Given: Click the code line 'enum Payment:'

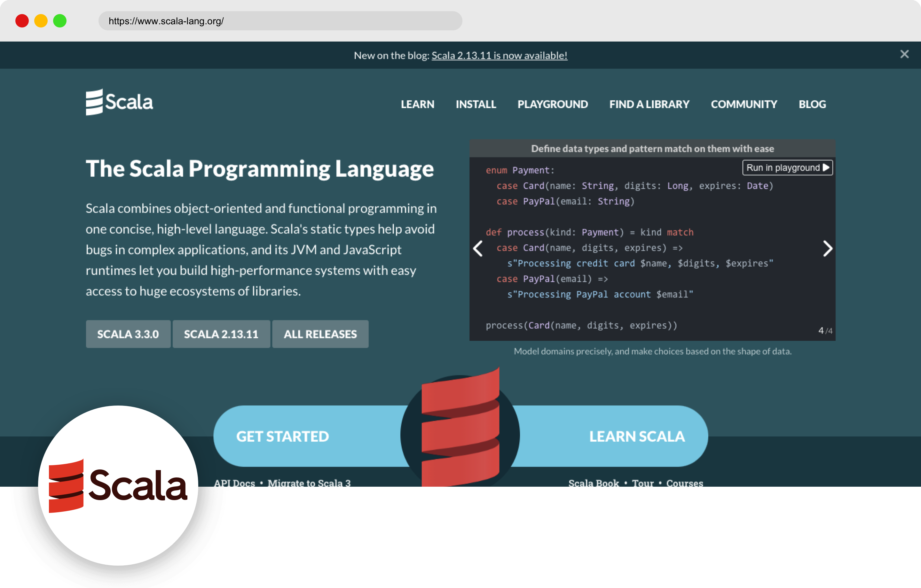Looking at the screenshot, I should pos(520,171).
